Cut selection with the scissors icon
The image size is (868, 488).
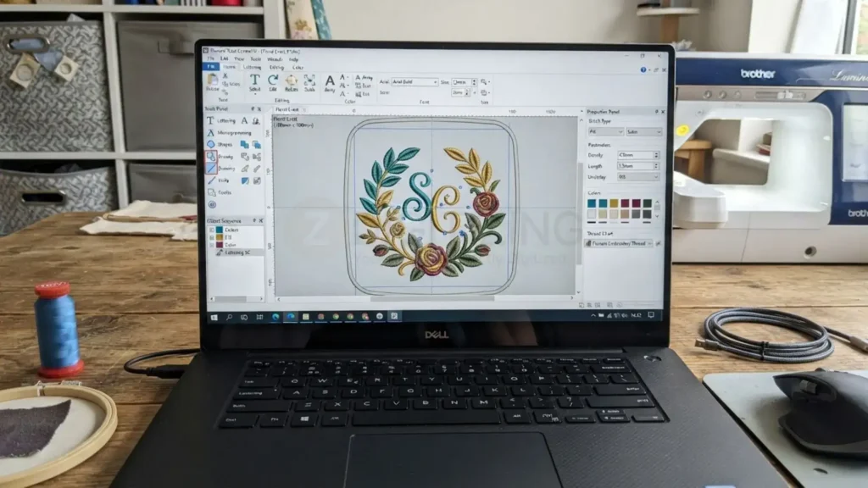225,75
